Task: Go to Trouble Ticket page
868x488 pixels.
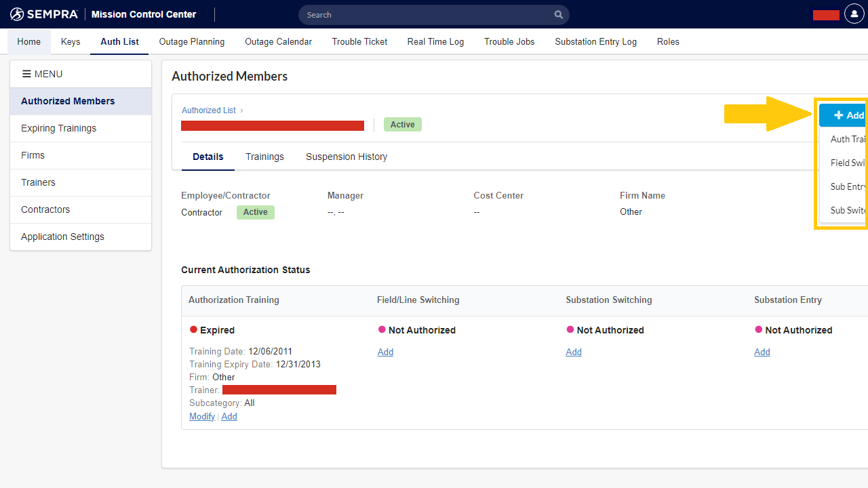Action: pyautogui.click(x=359, y=41)
